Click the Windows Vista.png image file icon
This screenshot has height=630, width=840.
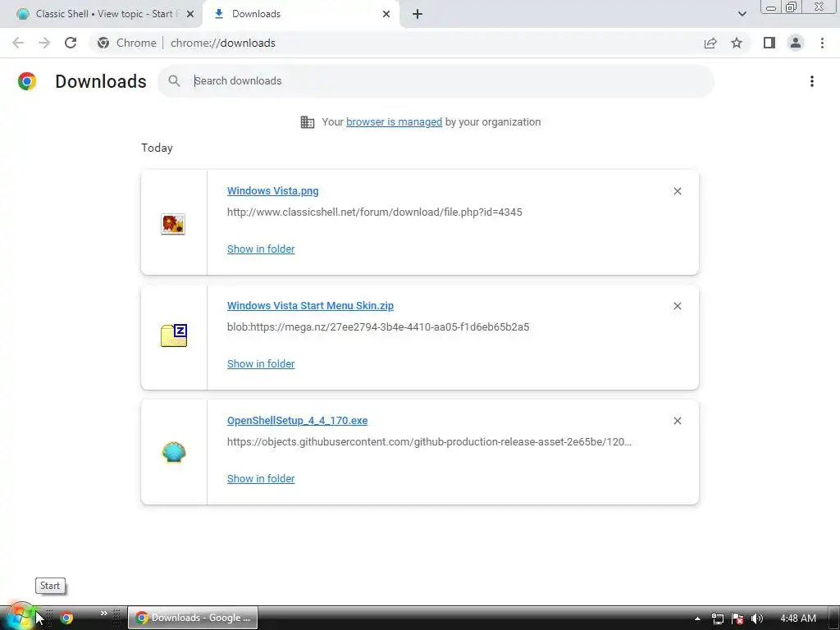point(173,223)
